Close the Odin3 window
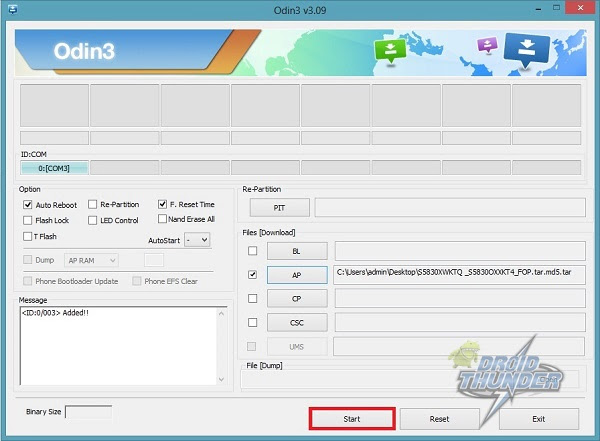 [580, 8]
